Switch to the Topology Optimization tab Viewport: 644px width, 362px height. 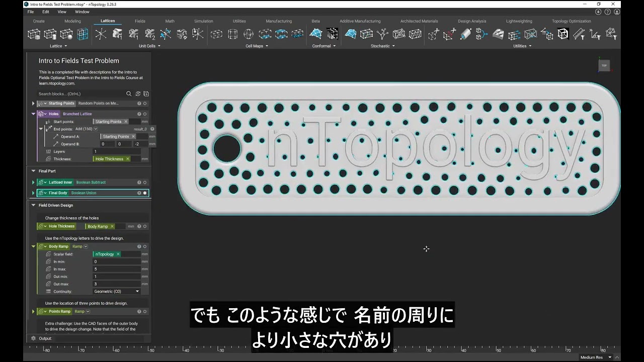572,21
